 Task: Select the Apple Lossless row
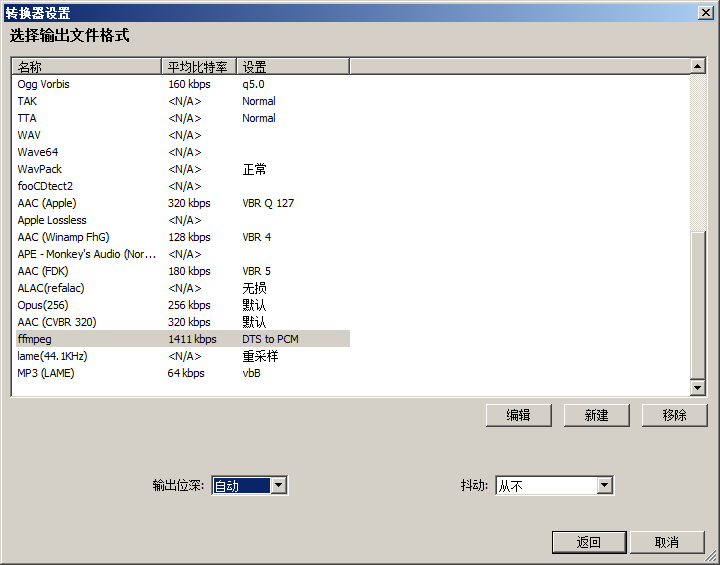[x=183, y=220]
